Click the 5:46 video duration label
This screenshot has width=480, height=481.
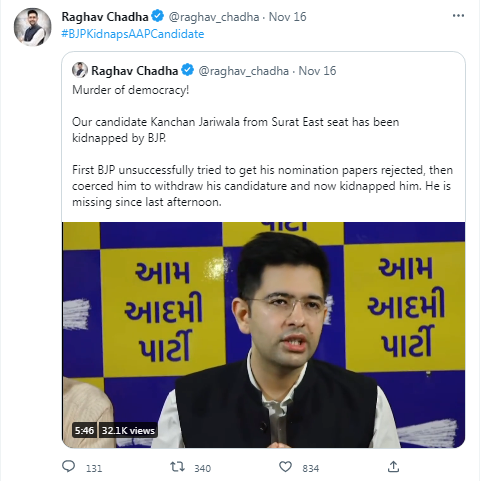pyautogui.click(x=84, y=431)
